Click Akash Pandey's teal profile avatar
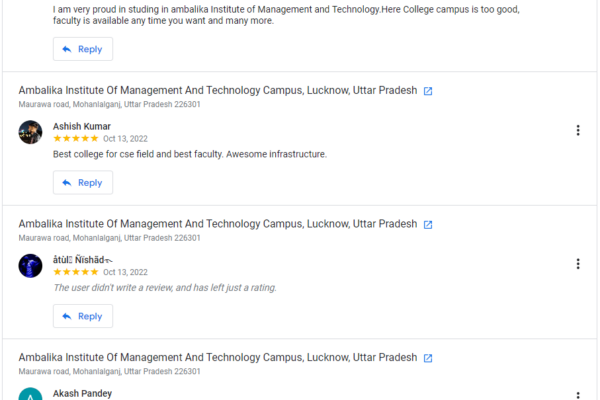600x400 pixels. point(30,394)
